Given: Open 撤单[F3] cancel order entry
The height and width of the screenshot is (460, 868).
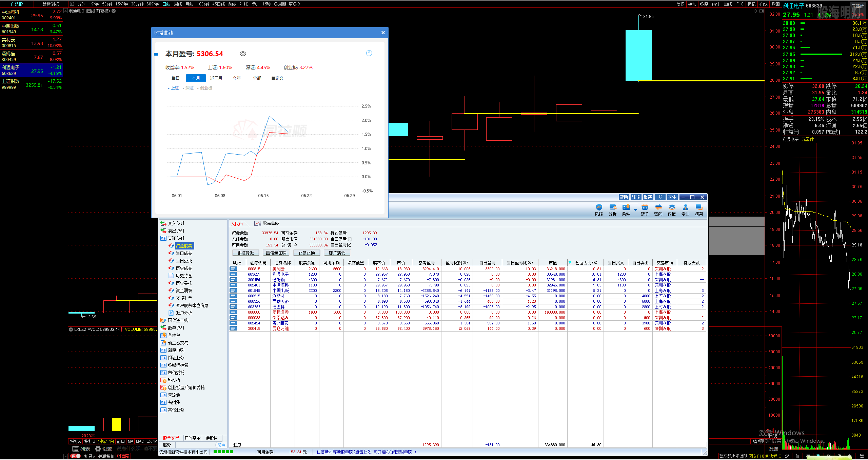Looking at the screenshot, I should coord(172,328).
